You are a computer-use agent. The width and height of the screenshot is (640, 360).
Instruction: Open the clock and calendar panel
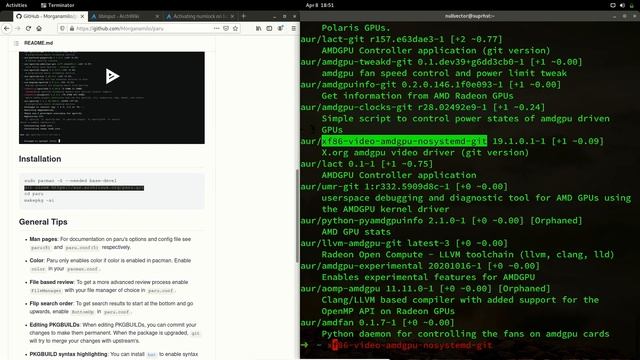pyautogui.click(x=320, y=5)
